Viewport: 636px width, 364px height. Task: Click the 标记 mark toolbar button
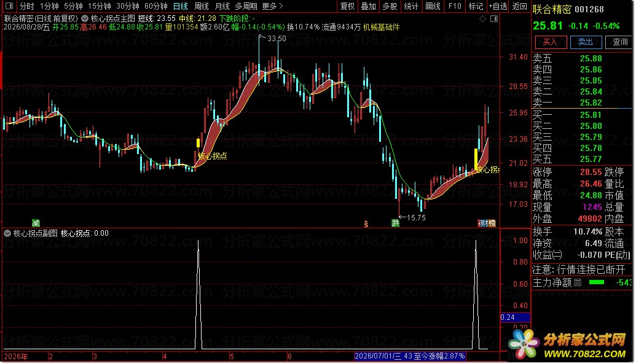point(476,6)
